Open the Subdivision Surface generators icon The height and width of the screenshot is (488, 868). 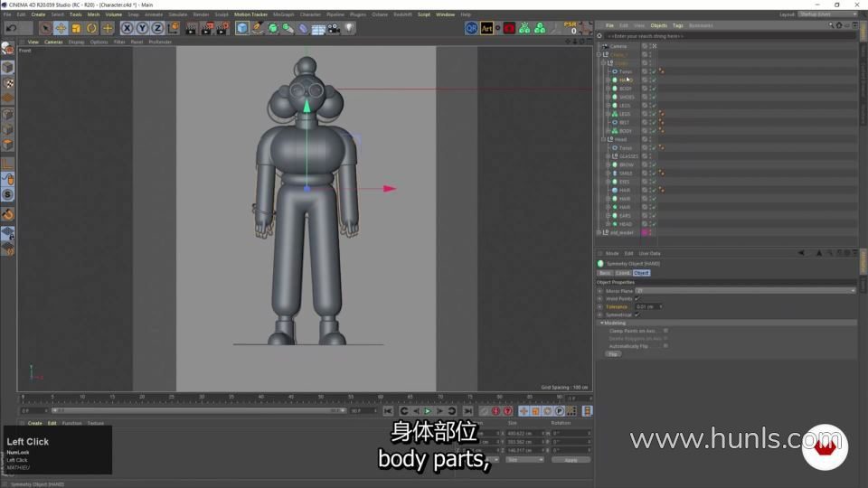(x=273, y=28)
